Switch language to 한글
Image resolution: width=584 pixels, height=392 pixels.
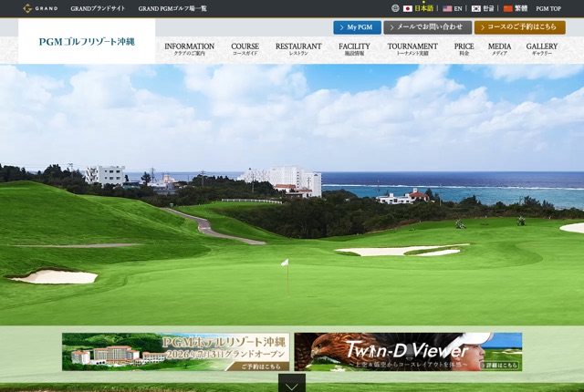pos(488,8)
